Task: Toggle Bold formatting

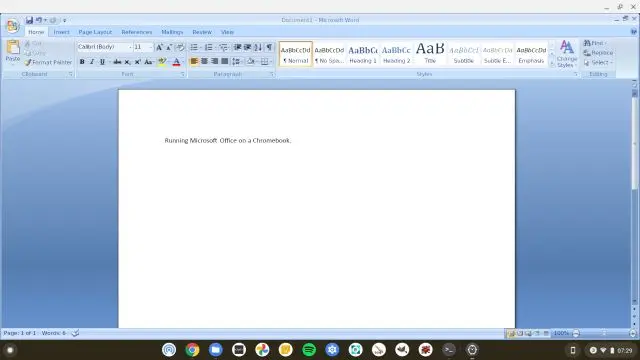Action: (82, 62)
